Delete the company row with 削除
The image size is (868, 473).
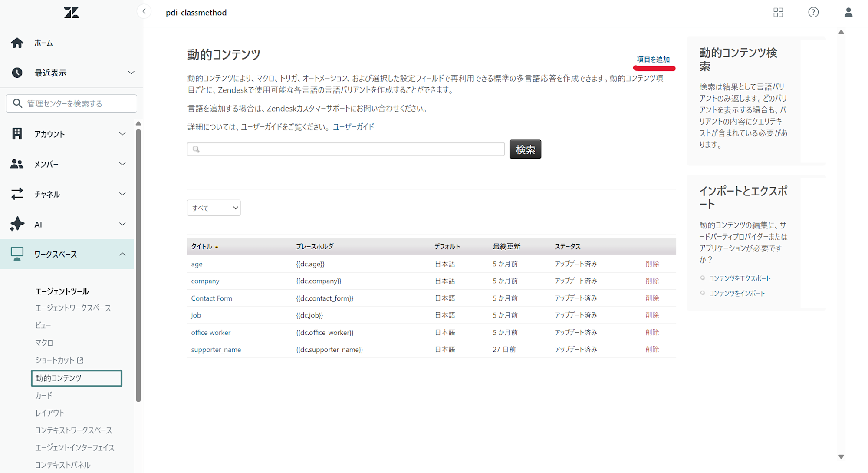(652, 281)
